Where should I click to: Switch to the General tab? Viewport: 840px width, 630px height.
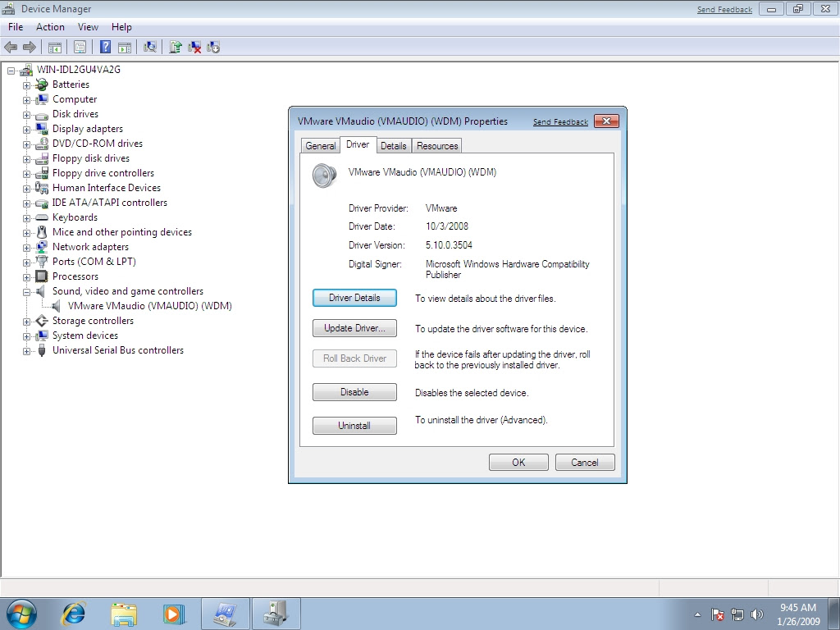click(321, 146)
